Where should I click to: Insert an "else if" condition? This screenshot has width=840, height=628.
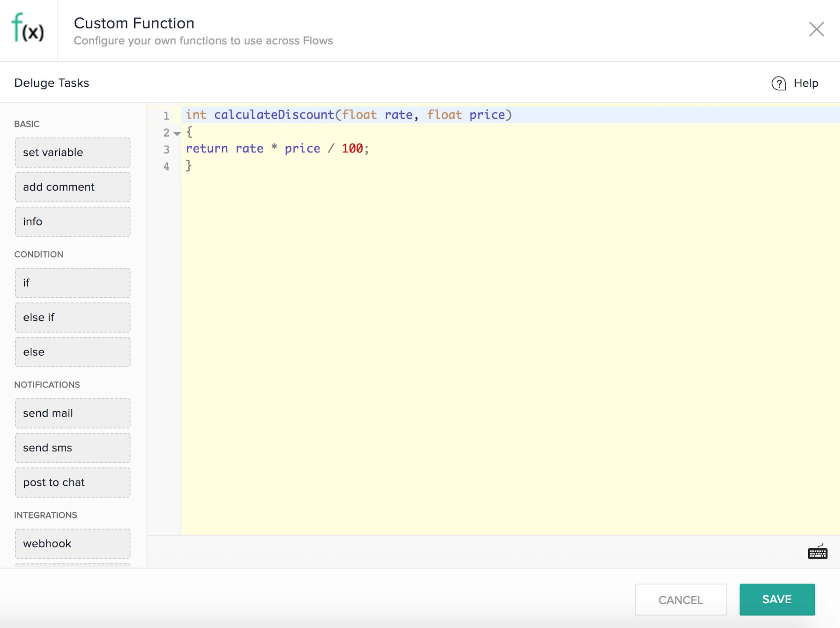[x=72, y=317]
